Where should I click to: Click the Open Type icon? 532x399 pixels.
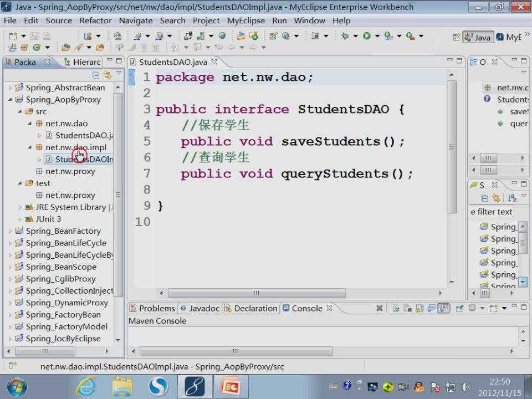pos(66,48)
